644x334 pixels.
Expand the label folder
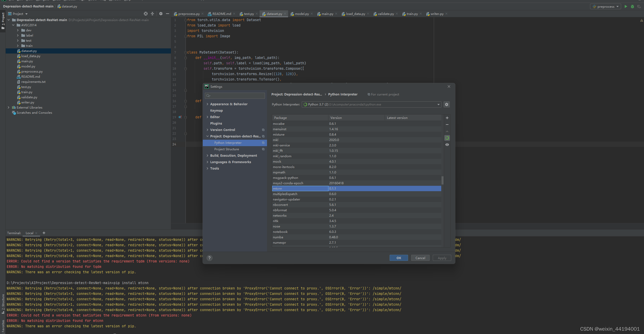tap(18, 36)
